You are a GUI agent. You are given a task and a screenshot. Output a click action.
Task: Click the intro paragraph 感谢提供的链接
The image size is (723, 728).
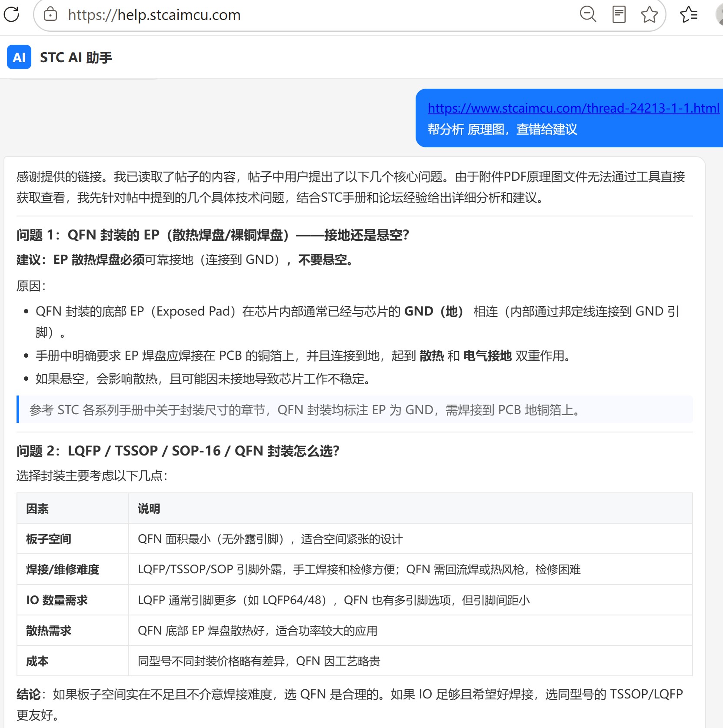(x=351, y=187)
